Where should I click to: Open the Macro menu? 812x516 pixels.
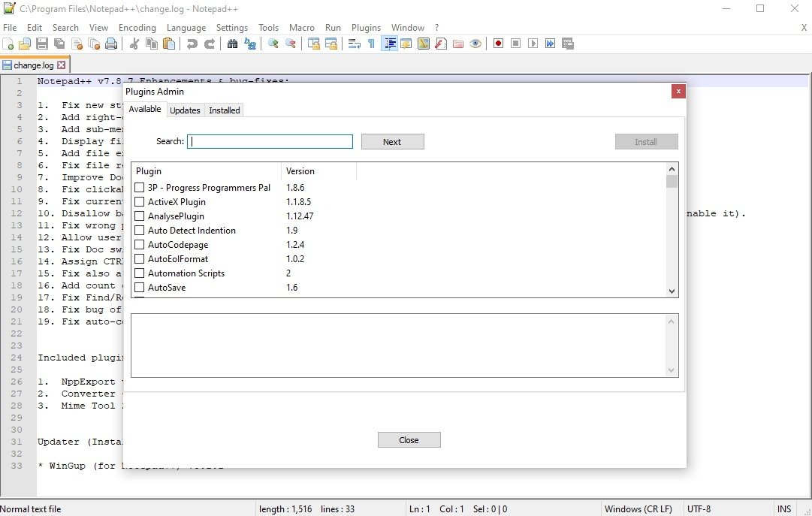[x=301, y=28]
